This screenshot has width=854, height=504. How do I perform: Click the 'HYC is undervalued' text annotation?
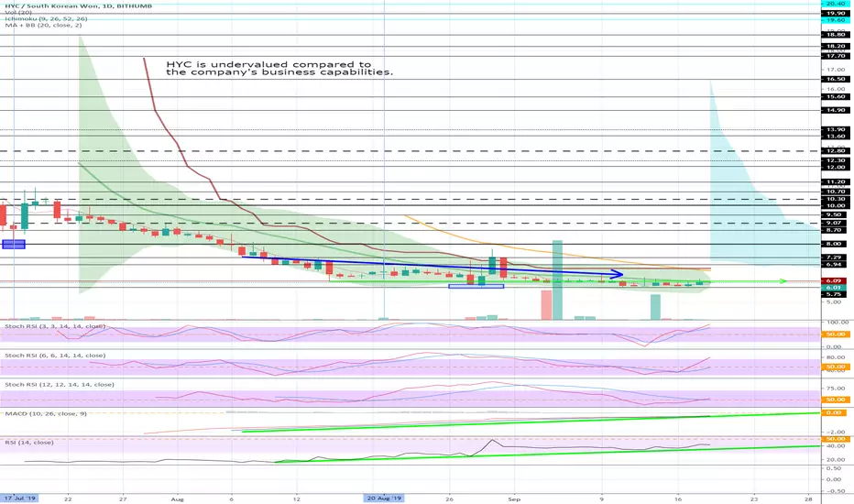point(279,68)
